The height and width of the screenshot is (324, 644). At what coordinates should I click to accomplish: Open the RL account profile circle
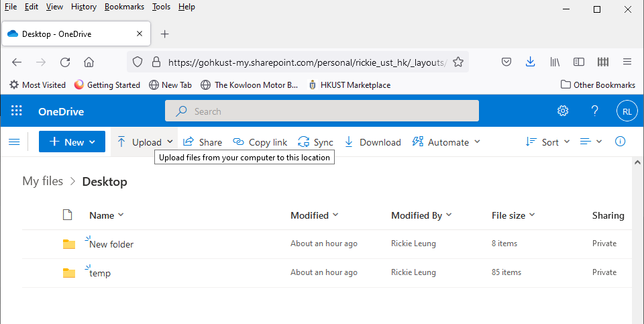pyautogui.click(x=627, y=111)
